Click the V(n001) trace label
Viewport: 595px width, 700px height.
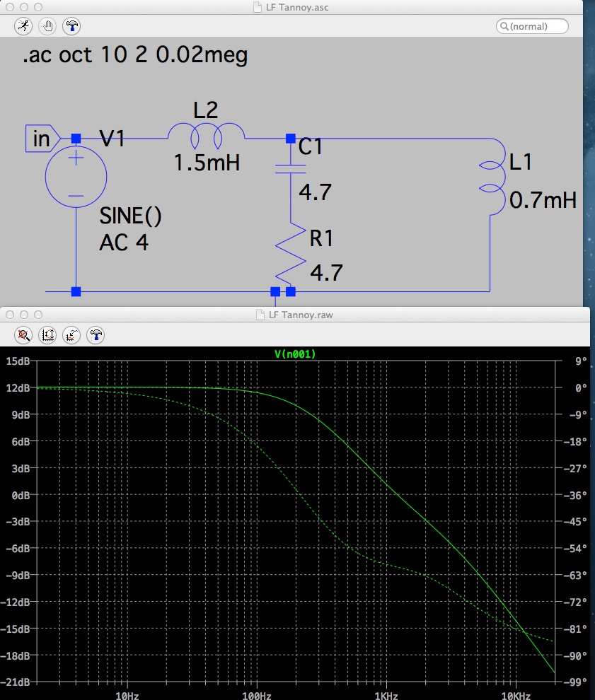point(295,354)
